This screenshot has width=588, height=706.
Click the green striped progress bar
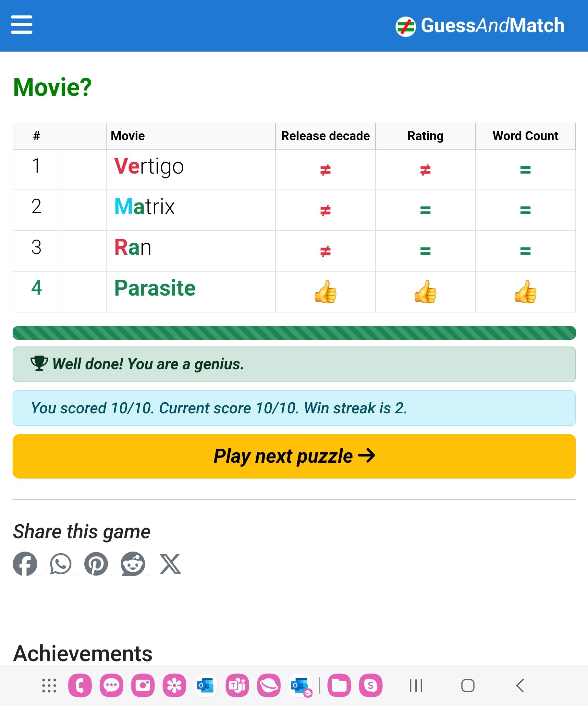coord(294,333)
